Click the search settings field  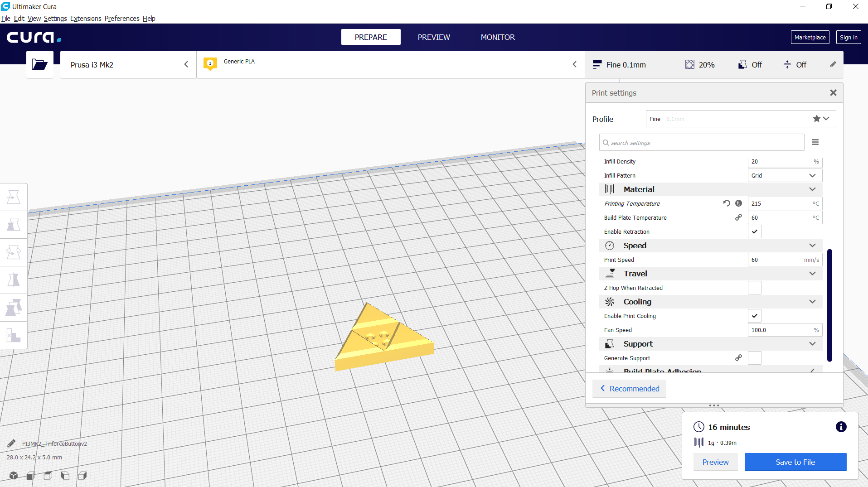pyautogui.click(x=702, y=142)
